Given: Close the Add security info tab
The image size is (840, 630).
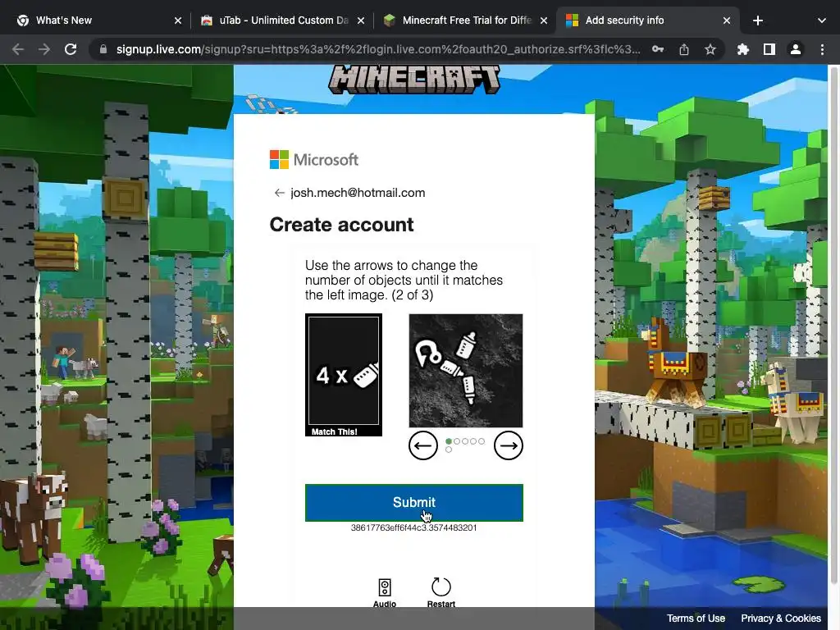Looking at the screenshot, I should pos(727,21).
